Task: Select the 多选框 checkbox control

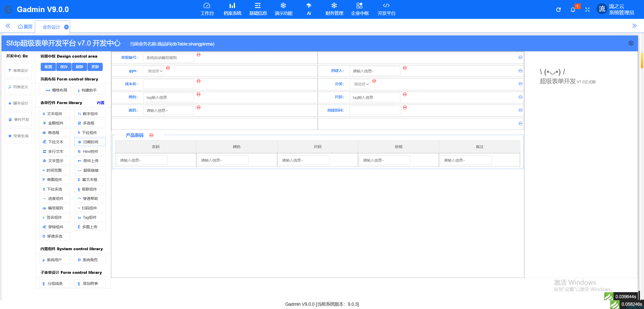Action: coord(90,123)
